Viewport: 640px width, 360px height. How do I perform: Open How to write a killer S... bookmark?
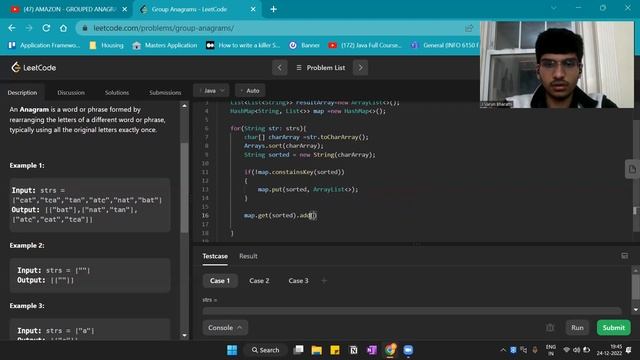click(x=243, y=45)
